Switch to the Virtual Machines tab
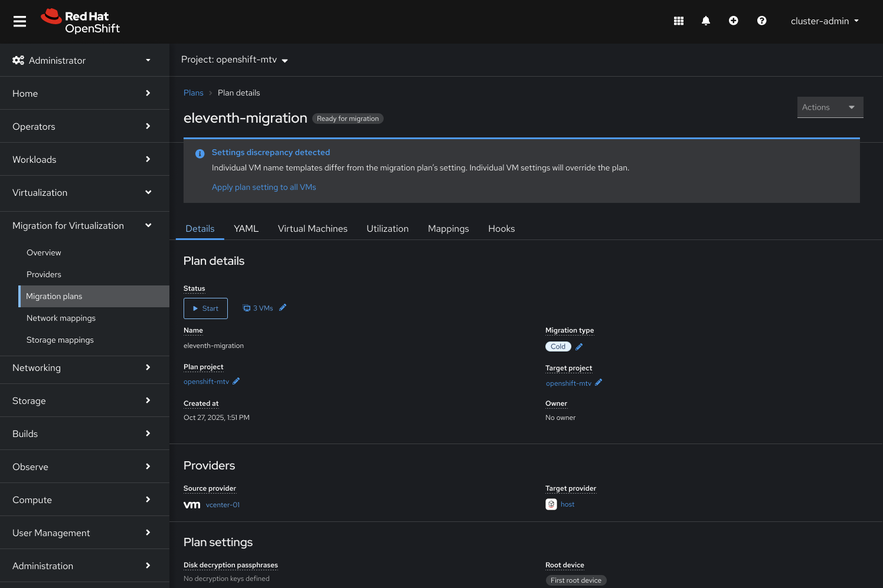This screenshot has width=883, height=588. tap(312, 229)
